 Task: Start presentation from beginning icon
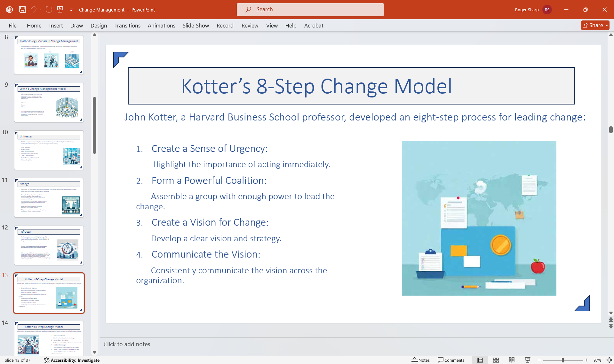coord(60,10)
